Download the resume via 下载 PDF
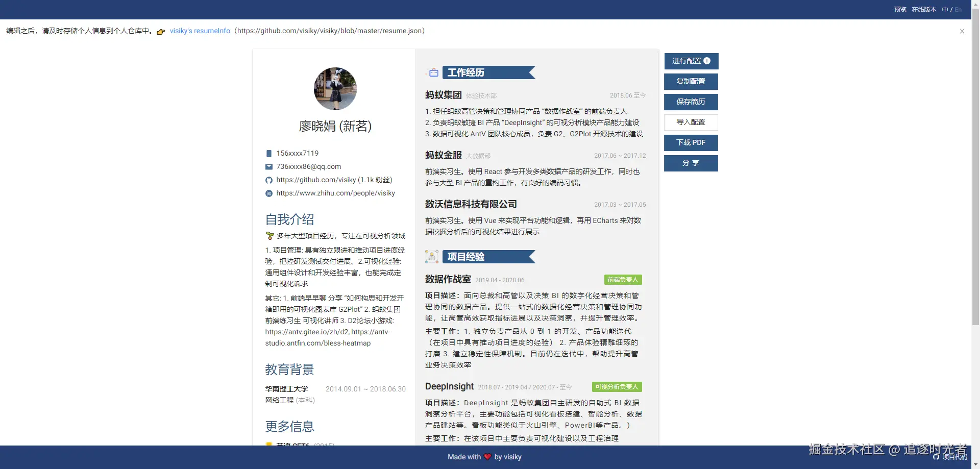Image resolution: width=980 pixels, height=469 pixels. coord(691,143)
